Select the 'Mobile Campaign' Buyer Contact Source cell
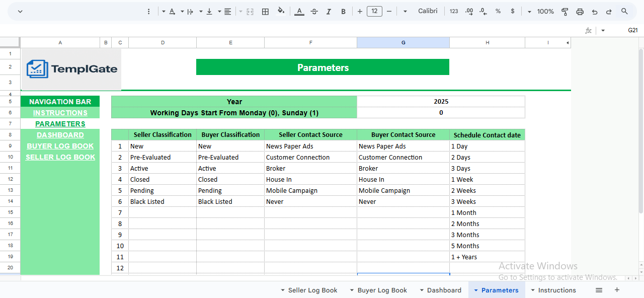The height and width of the screenshot is (298, 644). click(x=404, y=190)
